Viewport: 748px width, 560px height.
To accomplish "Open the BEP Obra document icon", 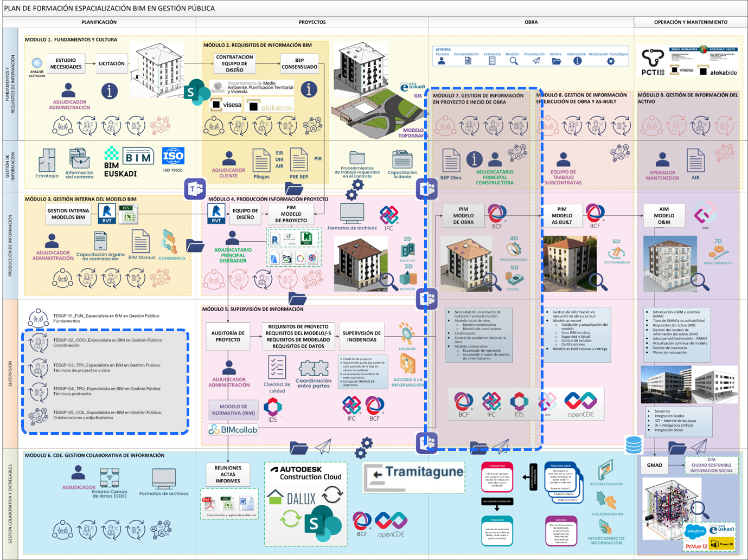I will [451, 160].
